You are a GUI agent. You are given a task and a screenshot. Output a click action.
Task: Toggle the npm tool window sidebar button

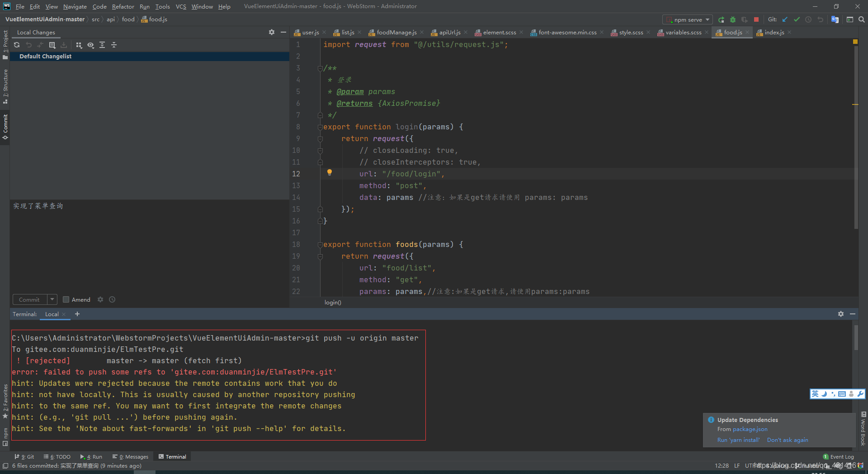pyautogui.click(x=5, y=437)
